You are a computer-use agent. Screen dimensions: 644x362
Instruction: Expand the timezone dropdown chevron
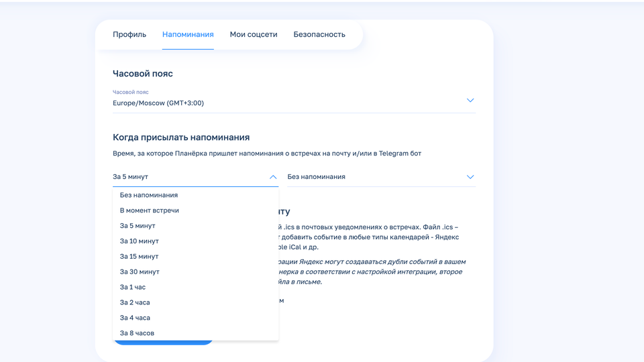470,100
